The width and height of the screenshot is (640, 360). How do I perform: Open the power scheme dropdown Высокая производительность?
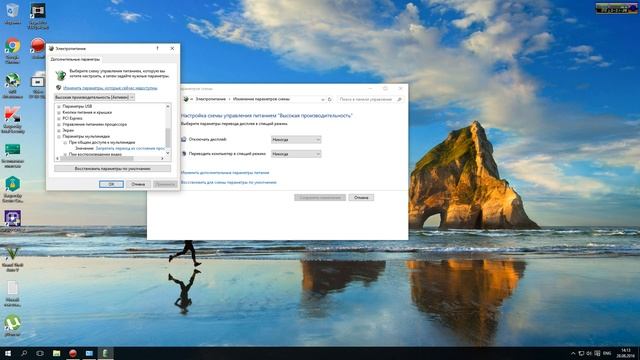[94, 97]
